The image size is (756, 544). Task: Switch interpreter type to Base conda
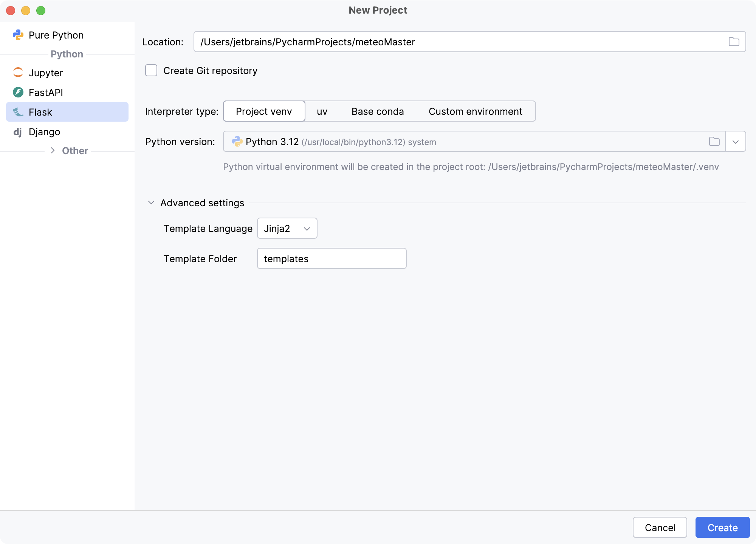(378, 111)
